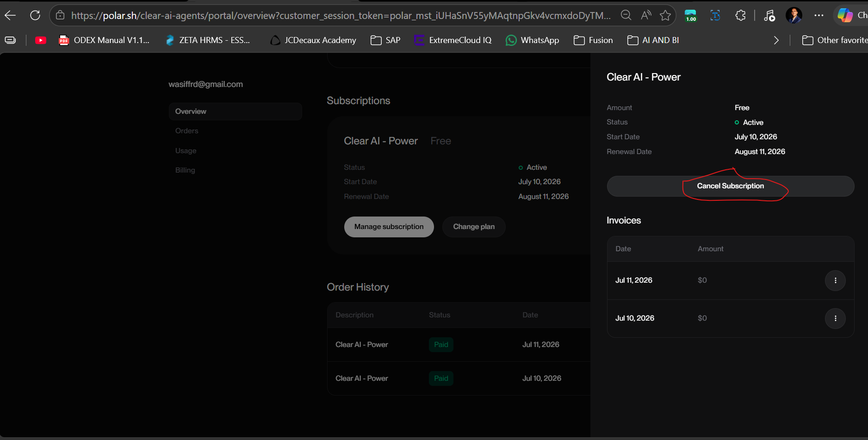View site information lock icon
Viewport: 868px width, 440px height.
click(60, 16)
